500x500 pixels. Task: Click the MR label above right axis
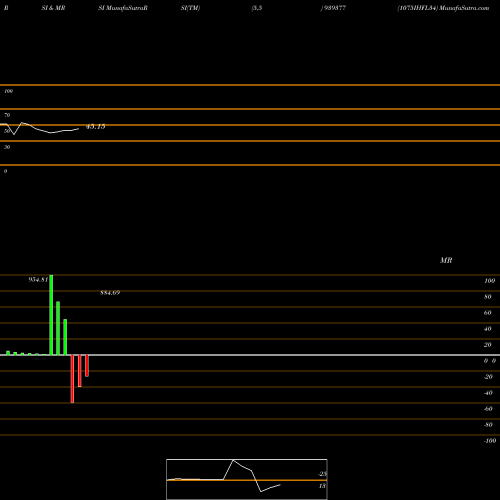pos(446,260)
